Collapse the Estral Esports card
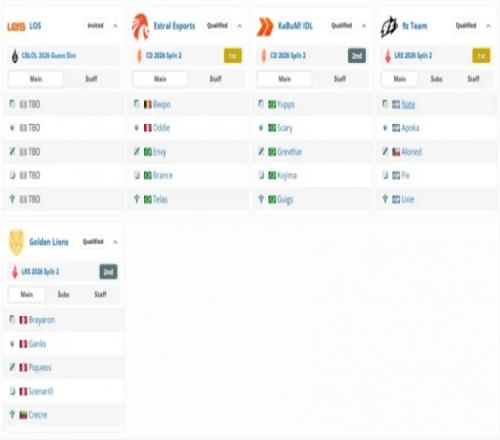This screenshot has width=500, height=440. (239, 26)
